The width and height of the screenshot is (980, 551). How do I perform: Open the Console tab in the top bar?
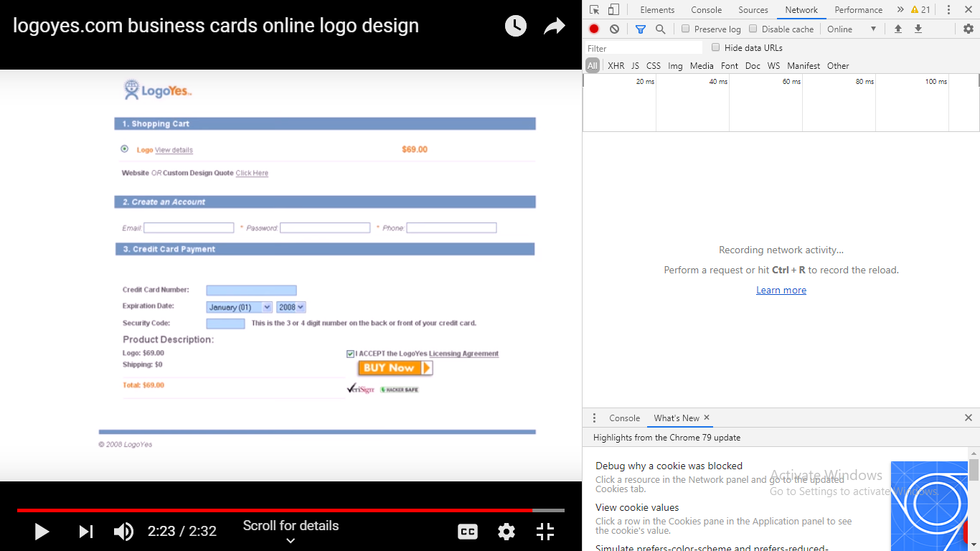707,10
